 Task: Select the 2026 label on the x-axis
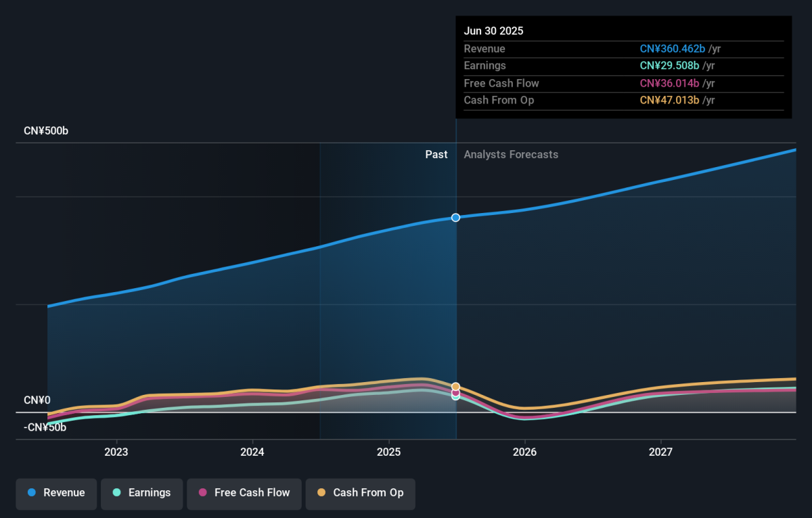(524, 452)
